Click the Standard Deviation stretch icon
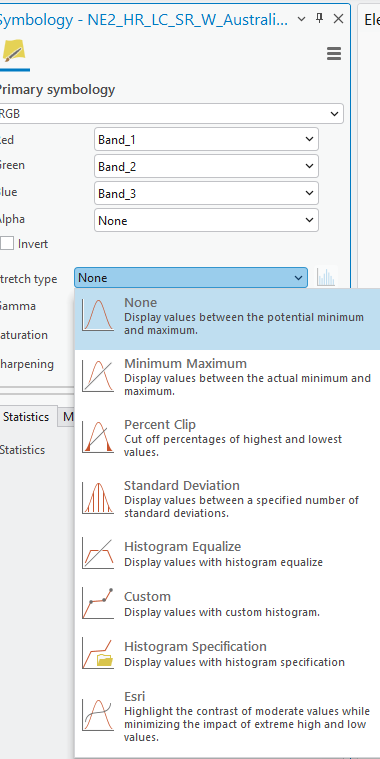 click(98, 498)
